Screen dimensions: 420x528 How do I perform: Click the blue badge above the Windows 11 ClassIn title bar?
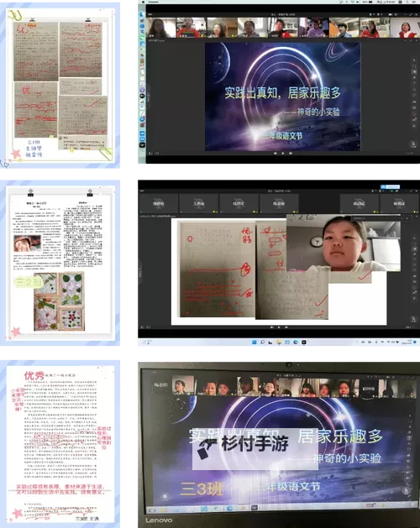tap(390, 186)
